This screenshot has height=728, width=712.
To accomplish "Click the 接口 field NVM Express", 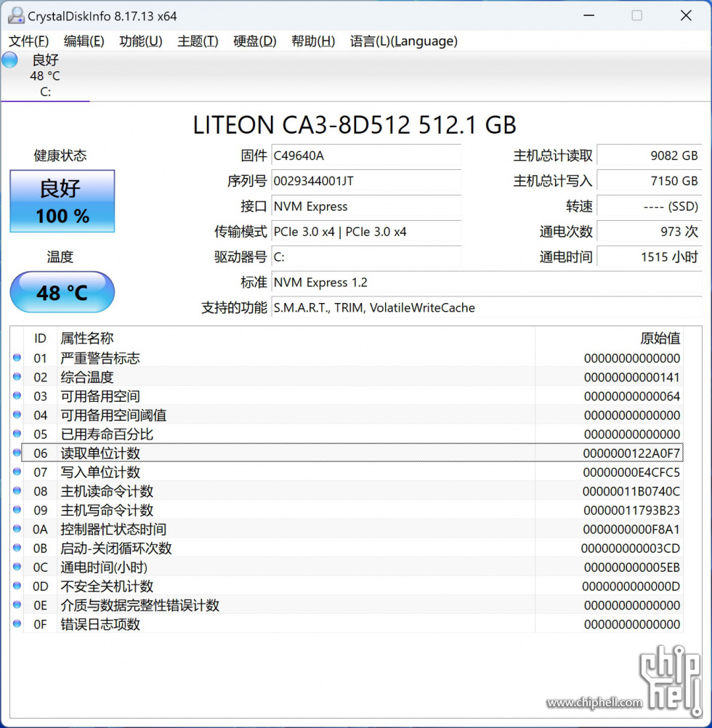I will (366, 206).
